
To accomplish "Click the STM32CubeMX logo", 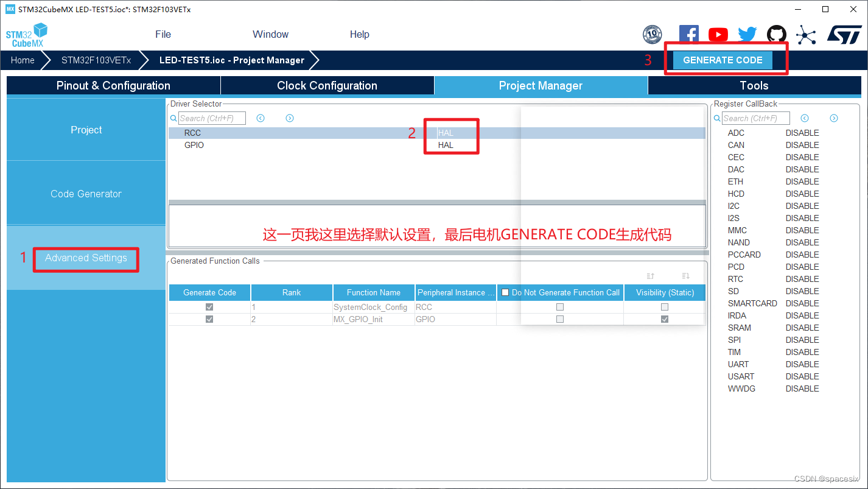I will coord(26,35).
